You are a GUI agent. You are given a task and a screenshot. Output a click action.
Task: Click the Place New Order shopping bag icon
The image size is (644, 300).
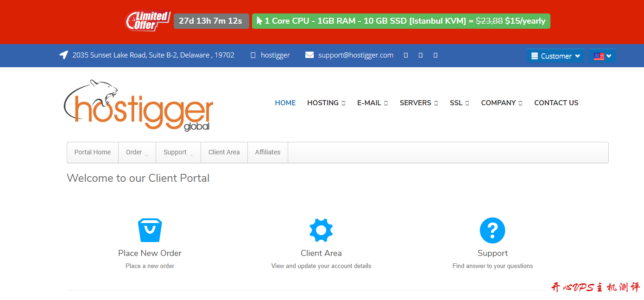click(x=150, y=230)
